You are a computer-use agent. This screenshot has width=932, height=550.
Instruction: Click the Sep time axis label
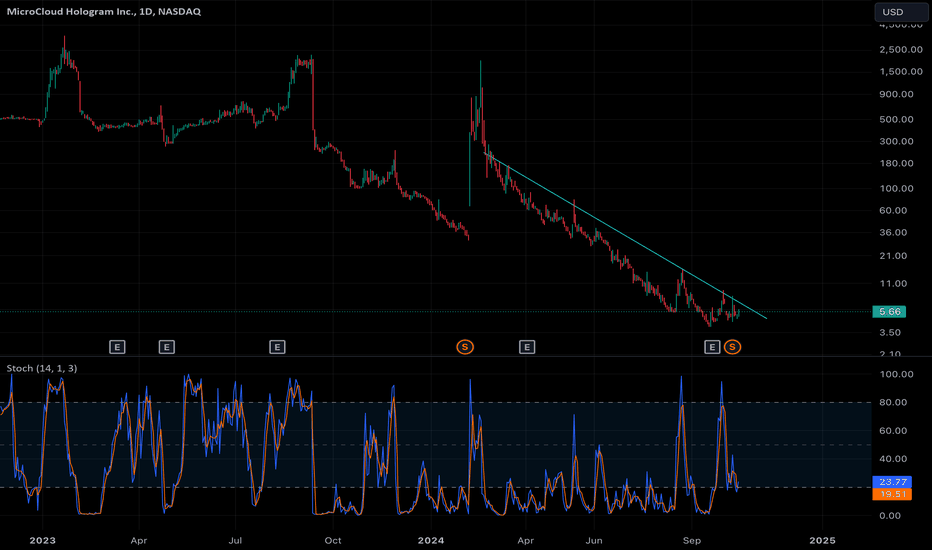tap(692, 540)
